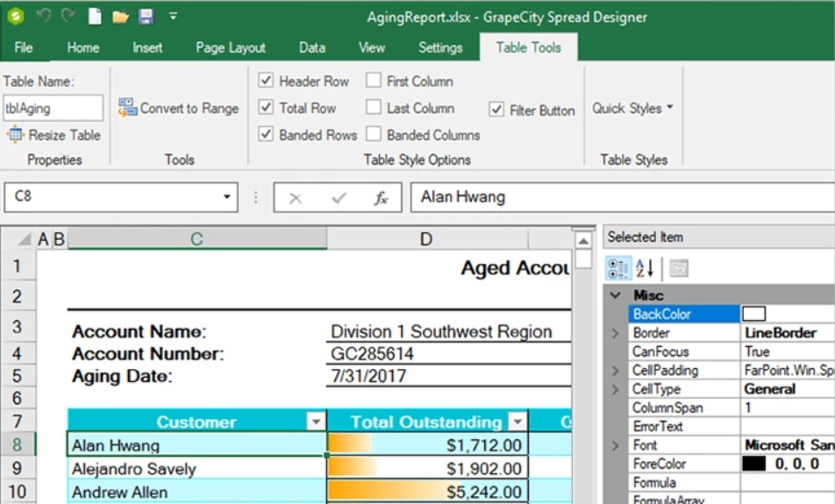Check the Banded Columns checkbox
The image size is (835, 504).
pyautogui.click(x=374, y=133)
